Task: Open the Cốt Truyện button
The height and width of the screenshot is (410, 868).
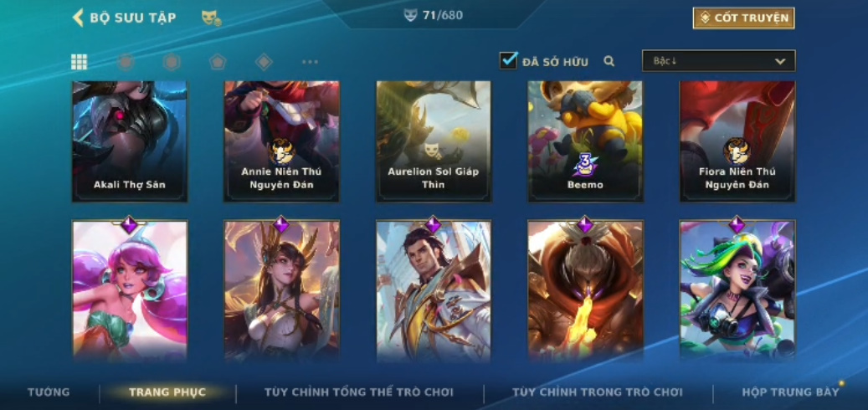Action: [744, 18]
